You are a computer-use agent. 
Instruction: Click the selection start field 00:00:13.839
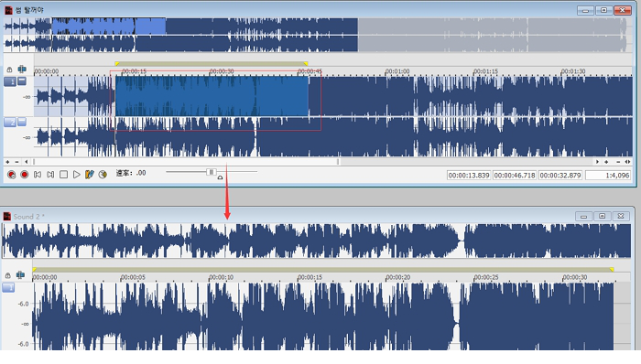click(469, 176)
